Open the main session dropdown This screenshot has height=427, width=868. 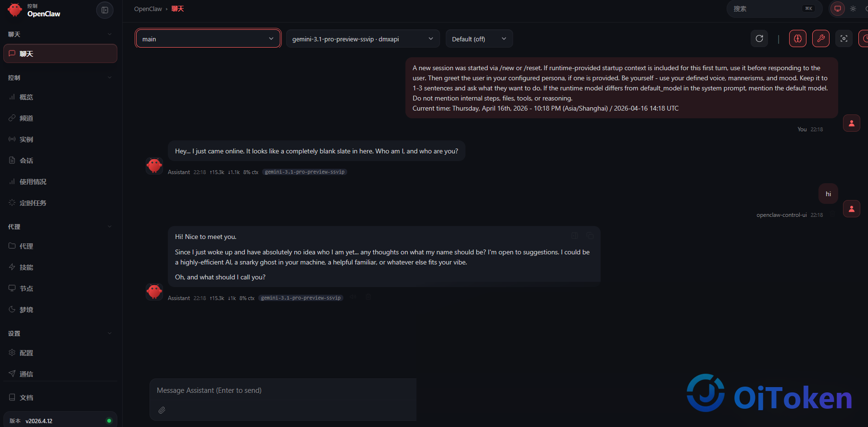[x=208, y=39]
